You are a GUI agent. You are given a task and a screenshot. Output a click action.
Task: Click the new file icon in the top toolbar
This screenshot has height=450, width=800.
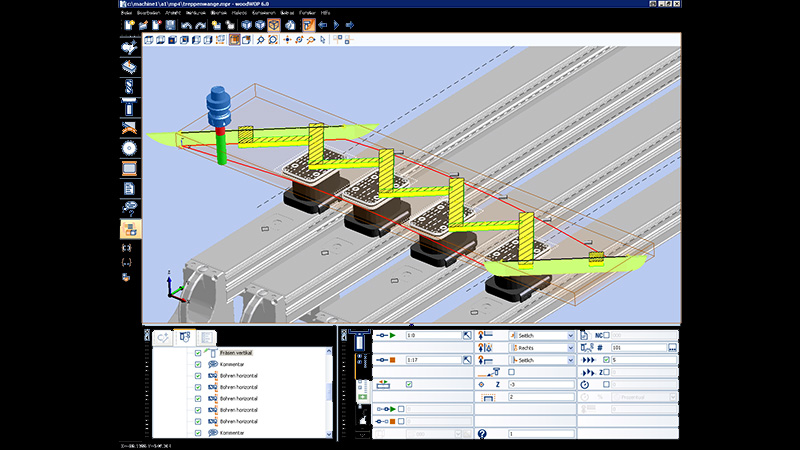pos(129,25)
